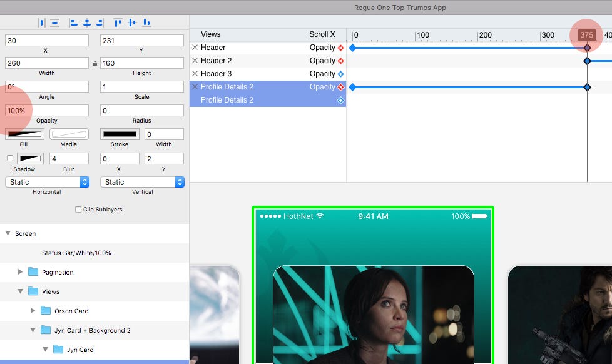The height and width of the screenshot is (364, 612).
Task: Remove the Header 2 driver with its X
Action: [195, 61]
